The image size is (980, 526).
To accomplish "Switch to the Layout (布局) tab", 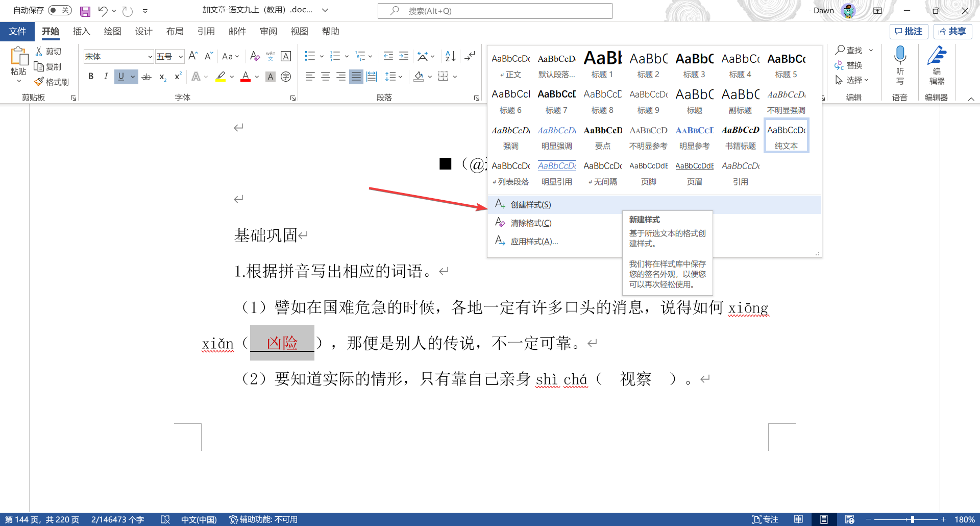I will point(175,32).
